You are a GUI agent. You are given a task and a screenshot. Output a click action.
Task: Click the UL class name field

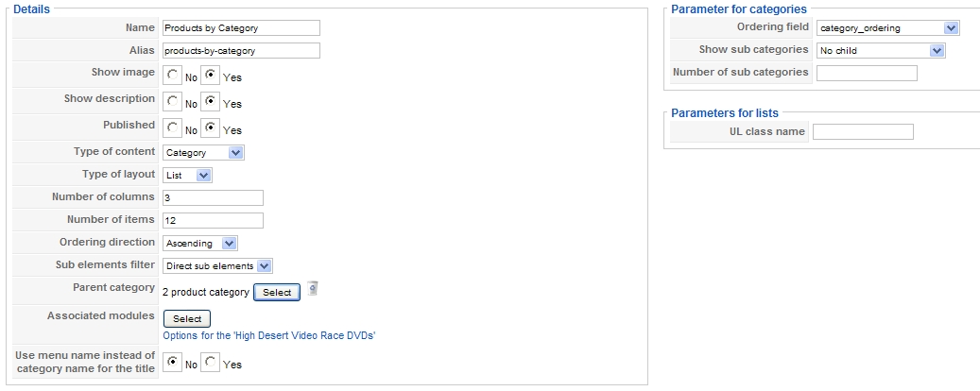[863, 132]
